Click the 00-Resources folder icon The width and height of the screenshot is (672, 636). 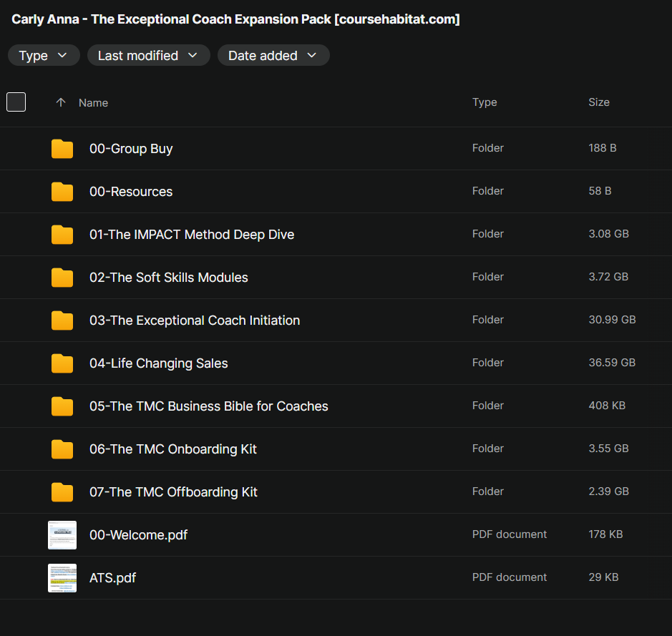coord(62,192)
